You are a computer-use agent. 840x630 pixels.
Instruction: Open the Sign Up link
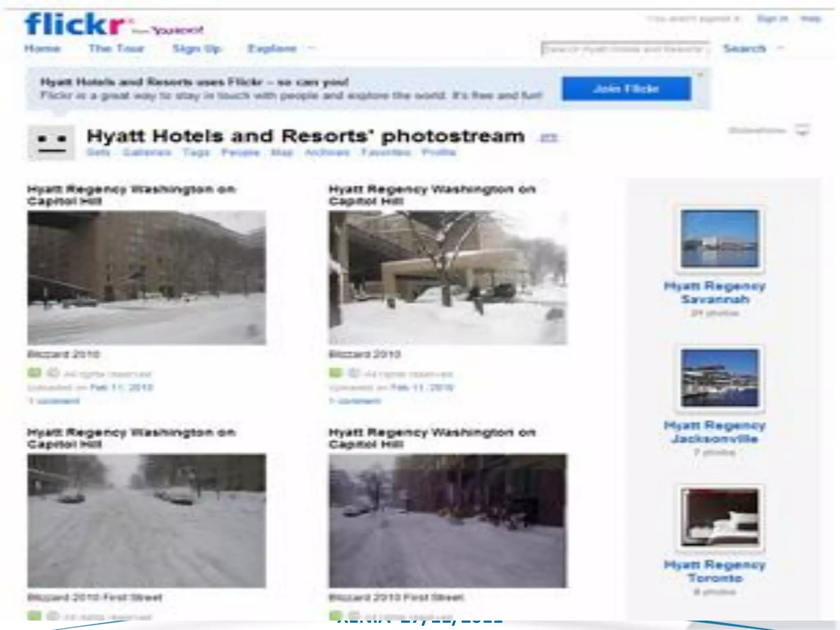(197, 48)
